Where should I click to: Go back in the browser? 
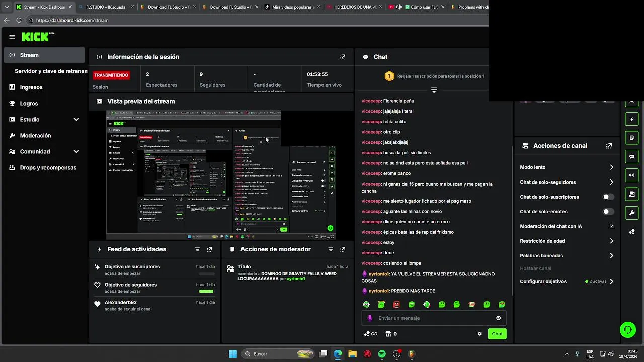pyautogui.click(x=7, y=20)
